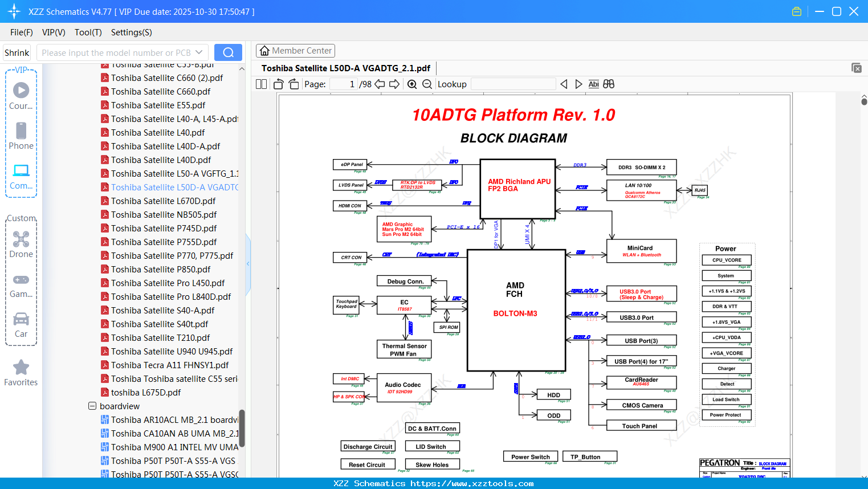
Task: Open the model number dropdown arrow
Action: point(199,52)
